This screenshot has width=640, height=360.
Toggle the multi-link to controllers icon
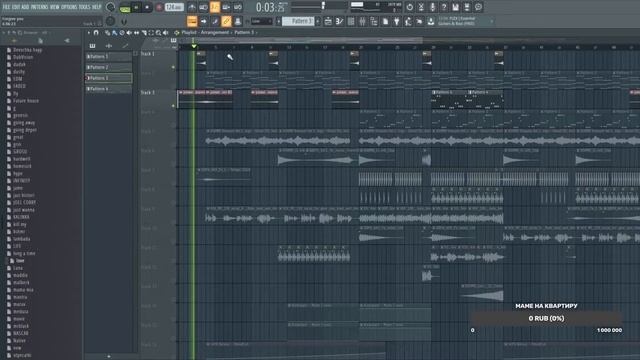226,21
